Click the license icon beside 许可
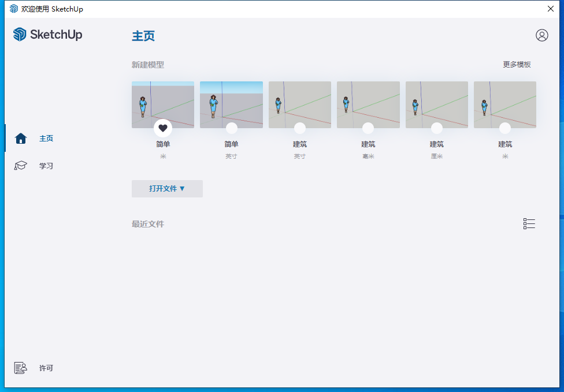 click(21, 368)
